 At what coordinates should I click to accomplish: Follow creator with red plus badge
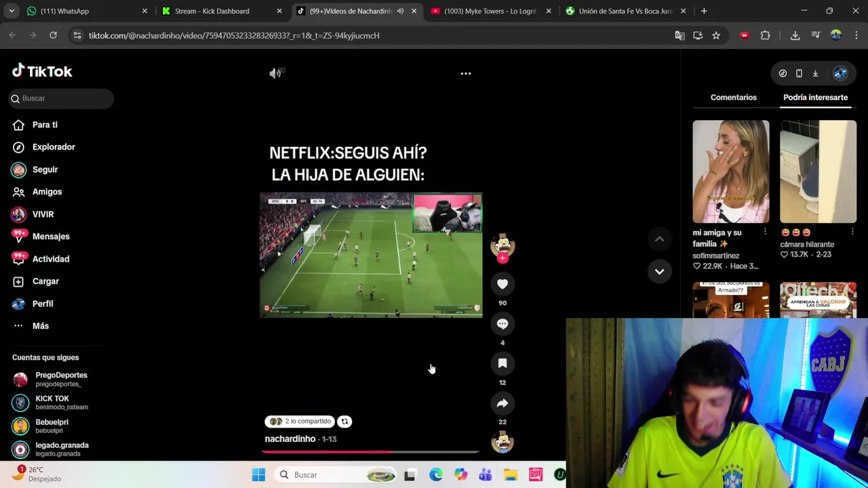point(502,258)
